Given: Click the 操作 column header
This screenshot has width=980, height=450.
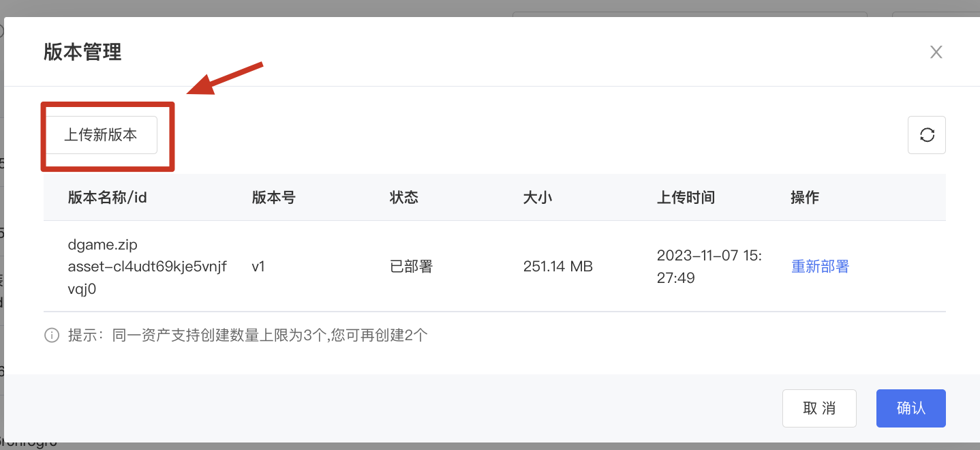Looking at the screenshot, I should pos(805,198).
